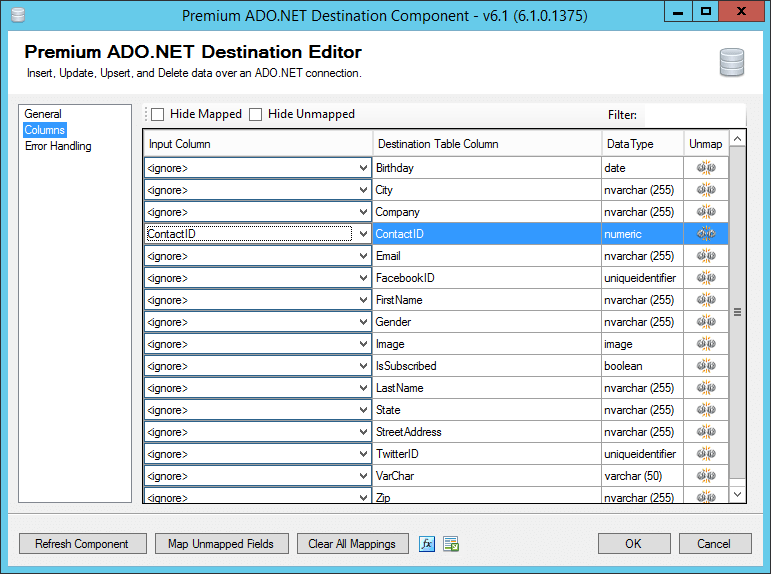Focus the Filter text field
This screenshot has width=771, height=574.
(694, 115)
